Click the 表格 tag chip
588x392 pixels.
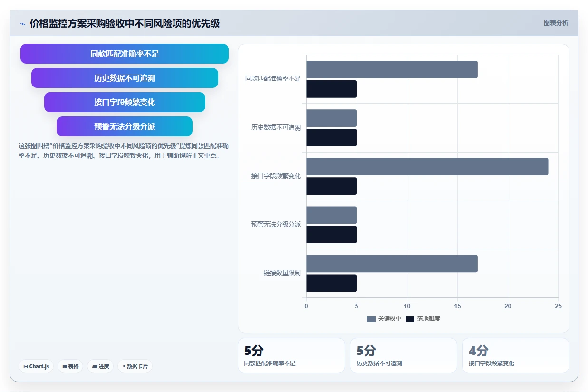click(x=70, y=366)
